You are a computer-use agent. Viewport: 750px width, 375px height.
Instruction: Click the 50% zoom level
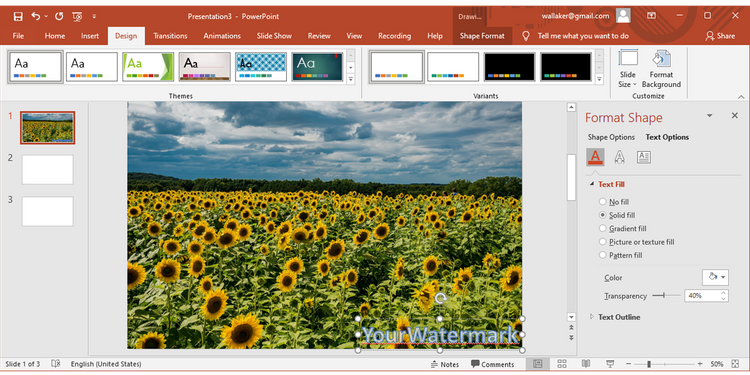717,364
